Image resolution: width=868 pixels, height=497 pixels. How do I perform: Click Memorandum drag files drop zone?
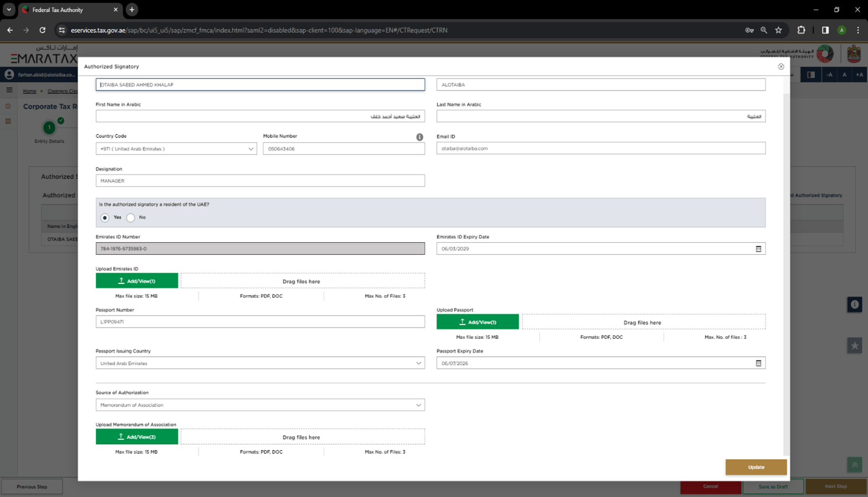coord(303,437)
